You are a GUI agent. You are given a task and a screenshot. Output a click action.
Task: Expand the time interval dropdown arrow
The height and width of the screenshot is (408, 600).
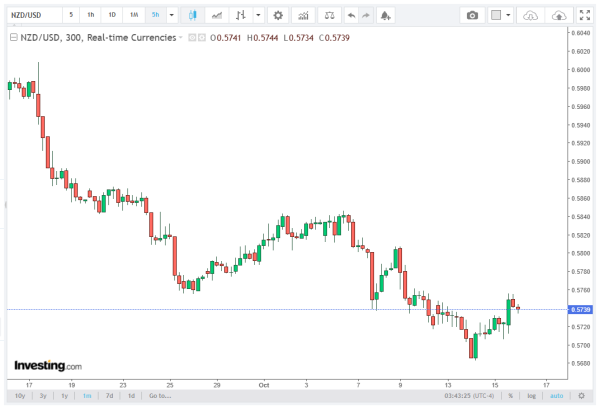pos(172,16)
